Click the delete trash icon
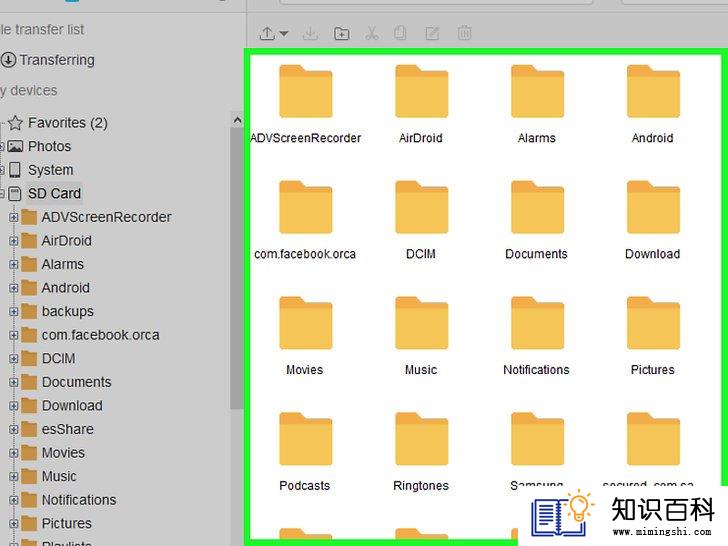728x546 pixels. click(464, 33)
